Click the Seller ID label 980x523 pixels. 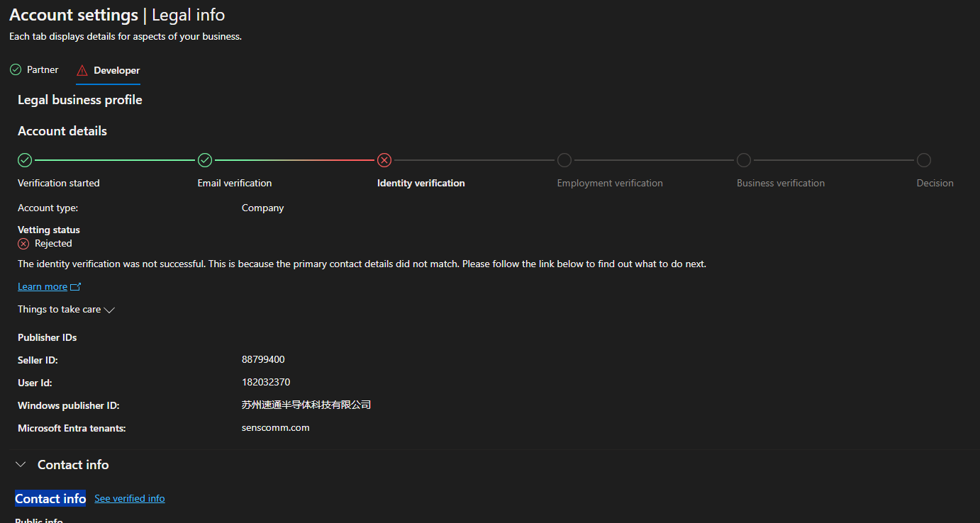pos(38,360)
